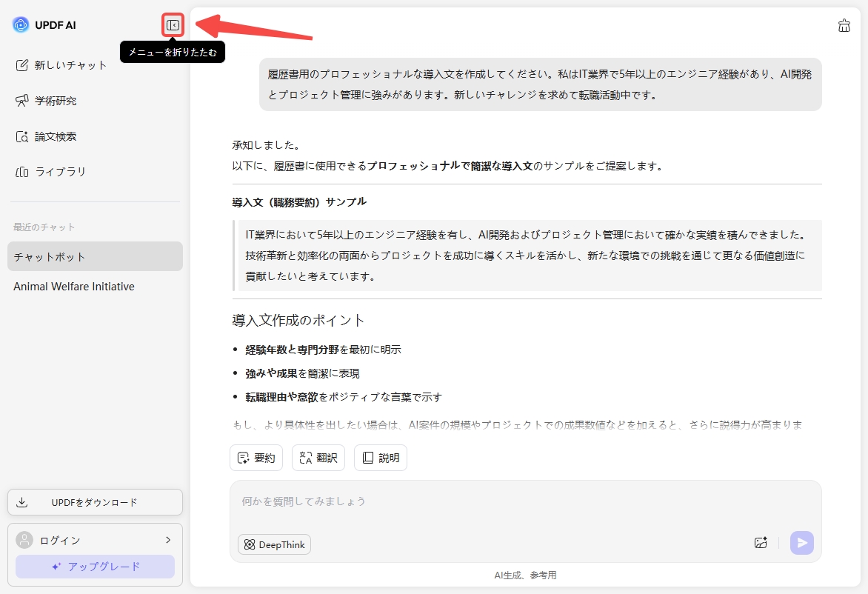Click the user avatar icon
Viewport: 868px width, 594px height.
24,540
